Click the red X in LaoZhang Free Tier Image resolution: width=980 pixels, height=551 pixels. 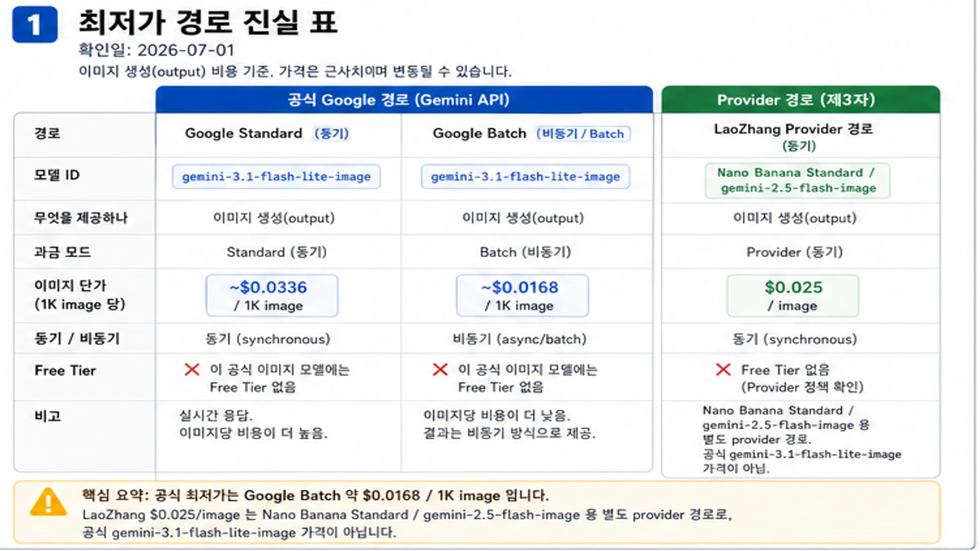point(723,370)
